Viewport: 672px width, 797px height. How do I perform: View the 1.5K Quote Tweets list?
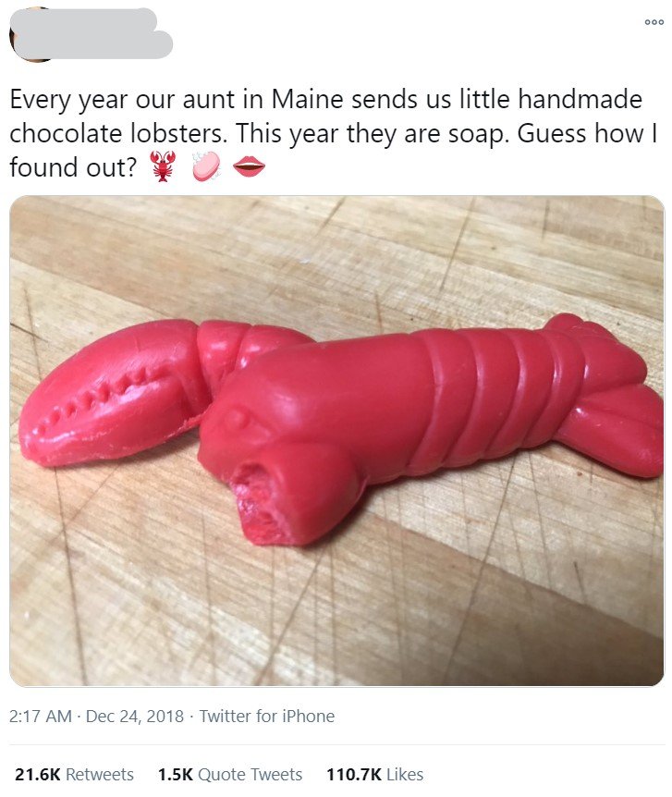tap(230, 774)
